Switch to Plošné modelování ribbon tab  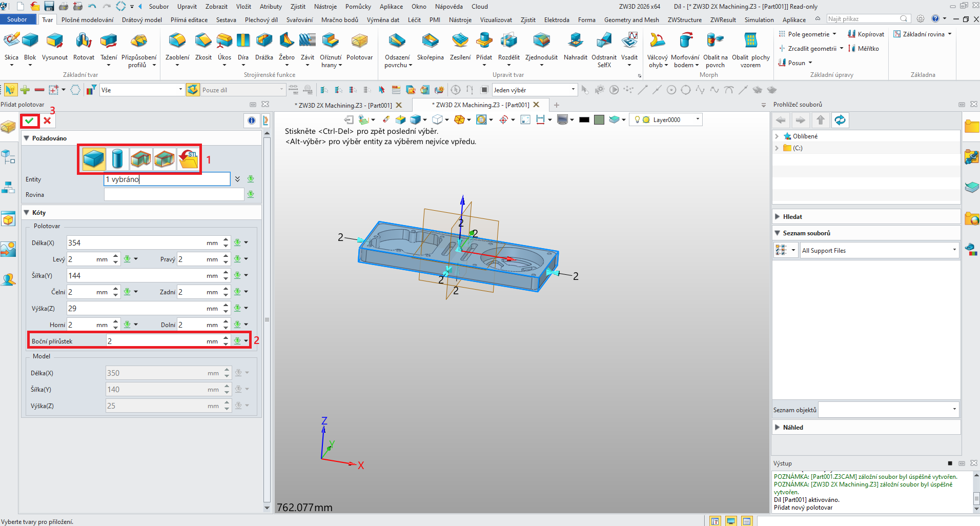tap(88, 20)
